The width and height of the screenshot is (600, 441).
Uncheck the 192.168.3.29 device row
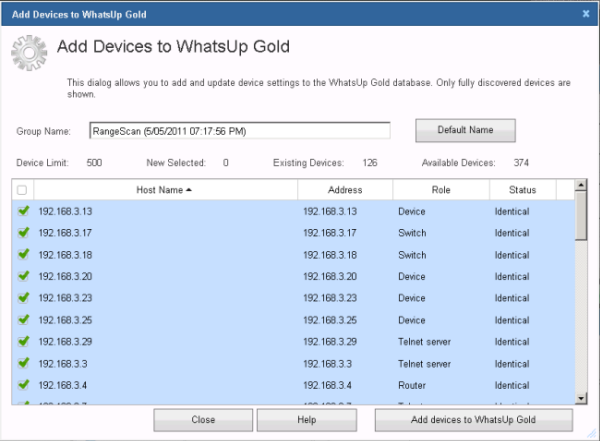pos(24,341)
